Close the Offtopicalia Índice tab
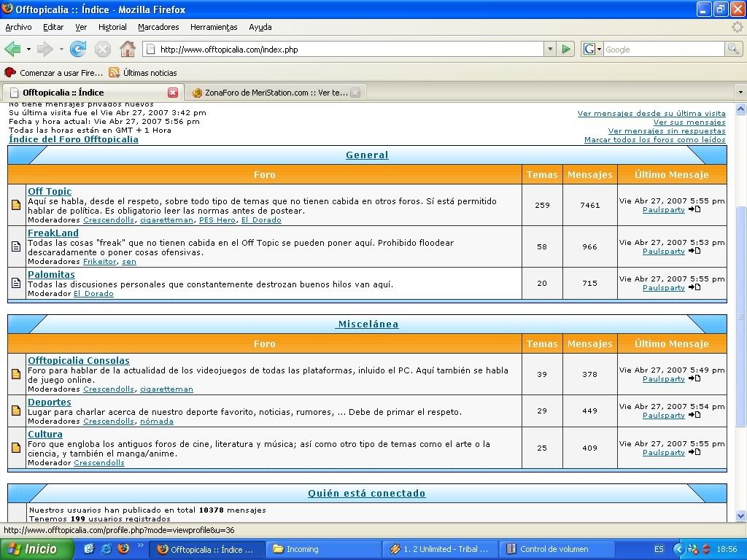This screenshot has height=560, width=747. point(173,93)
